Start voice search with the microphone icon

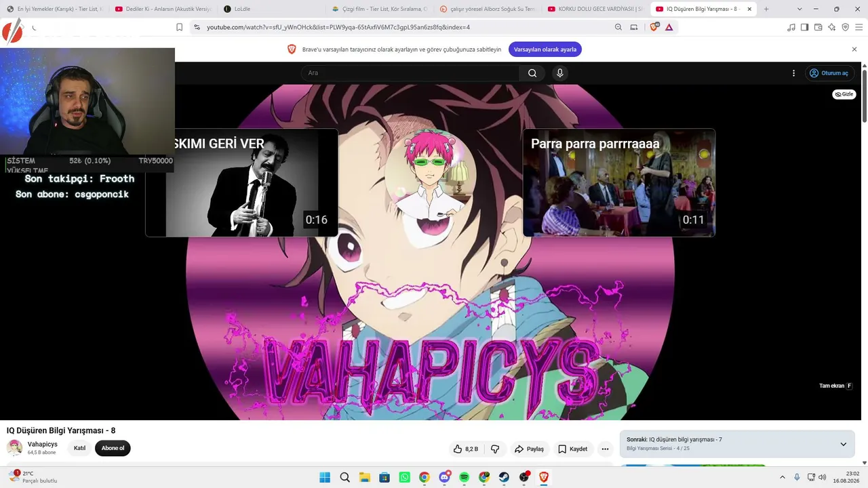tap(559, 73)
